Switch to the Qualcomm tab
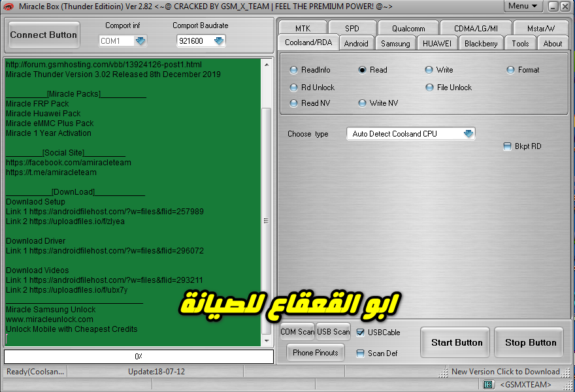The width and height of the screenshot is (575, 392). [408, 28]
